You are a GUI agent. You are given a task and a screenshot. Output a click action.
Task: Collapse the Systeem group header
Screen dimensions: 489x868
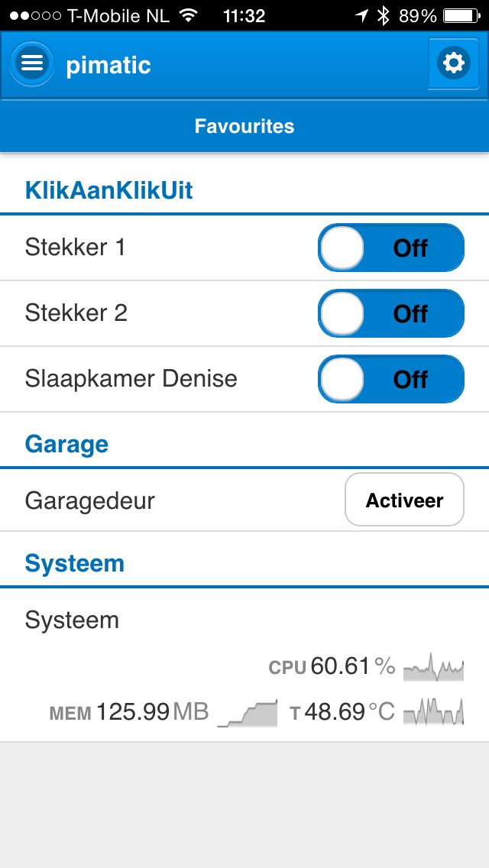pyautogui.click(x=75, y=563)
